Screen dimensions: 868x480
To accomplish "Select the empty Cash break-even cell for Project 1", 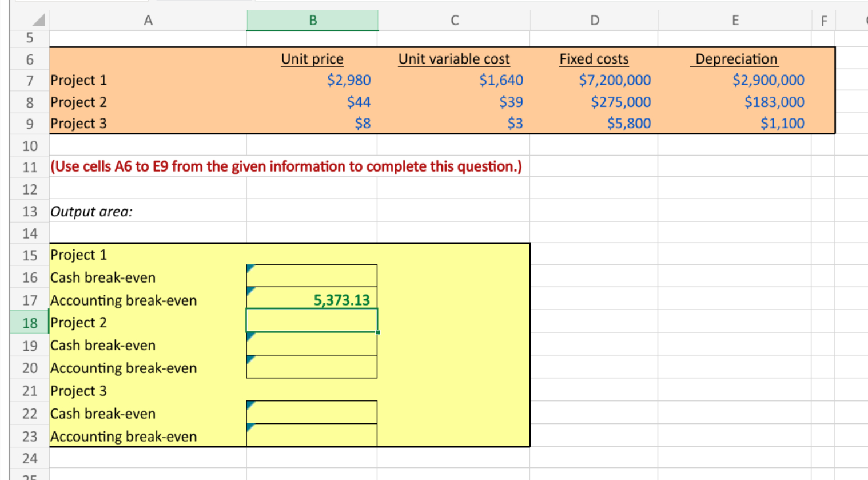I will tap(312, 277).
